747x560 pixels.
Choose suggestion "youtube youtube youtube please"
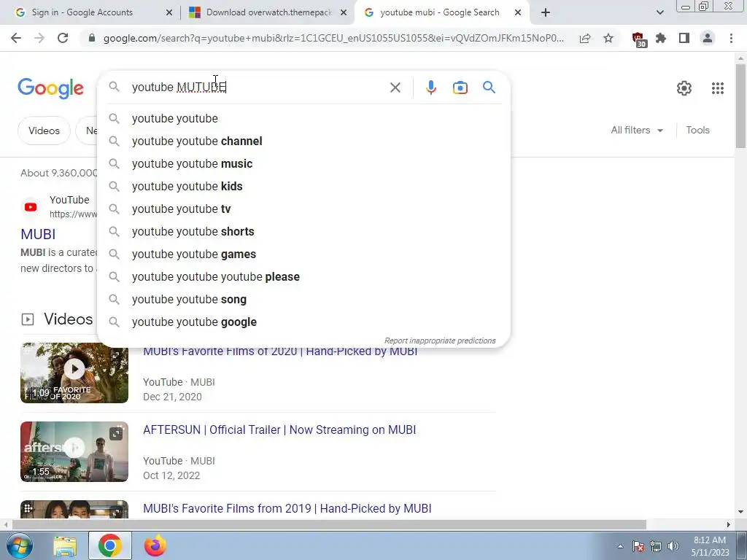pos(303,276)
